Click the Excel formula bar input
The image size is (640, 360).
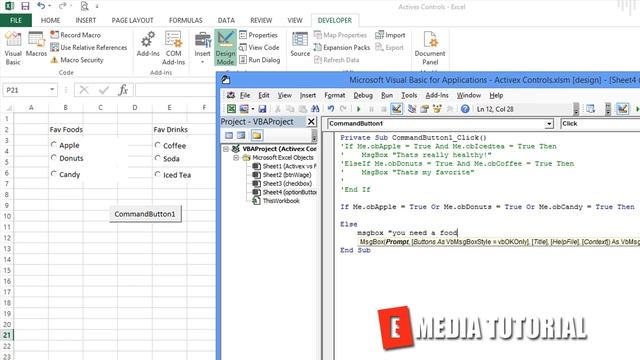click(176, 90)
